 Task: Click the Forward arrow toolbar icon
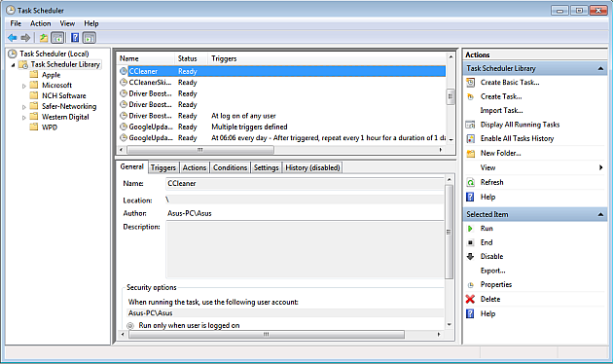(x=26, y=38)
